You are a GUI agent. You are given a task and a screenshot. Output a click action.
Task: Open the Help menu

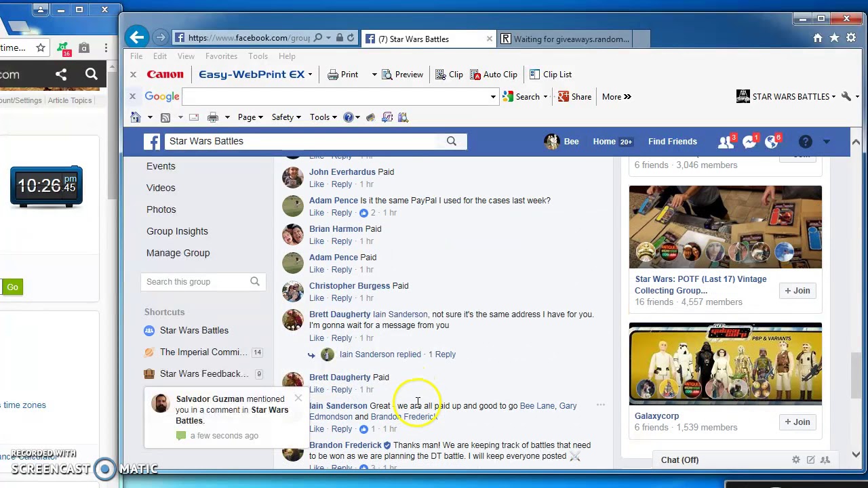(287, 56)
